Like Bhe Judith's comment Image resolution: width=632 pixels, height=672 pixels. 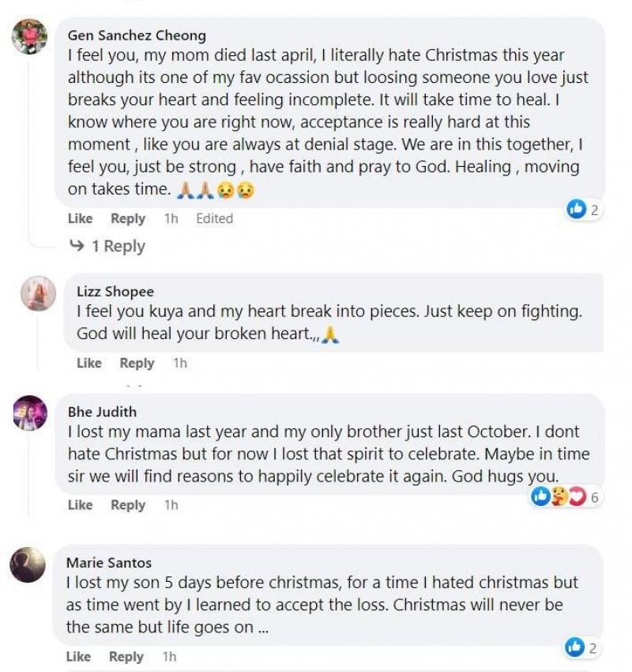point(80,505)
